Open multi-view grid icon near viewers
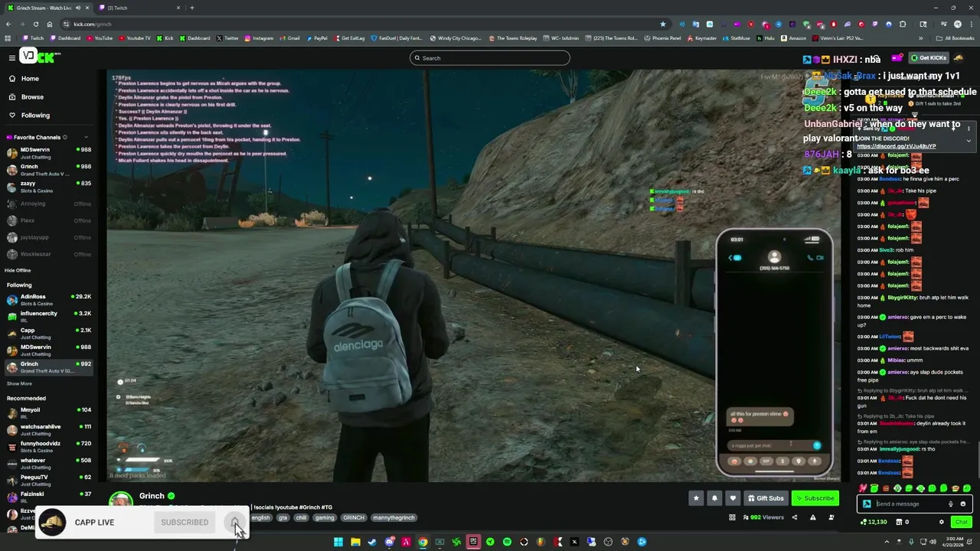Image resolution: width=980 pixels, height=551 pixels. (x=733, y=517)
